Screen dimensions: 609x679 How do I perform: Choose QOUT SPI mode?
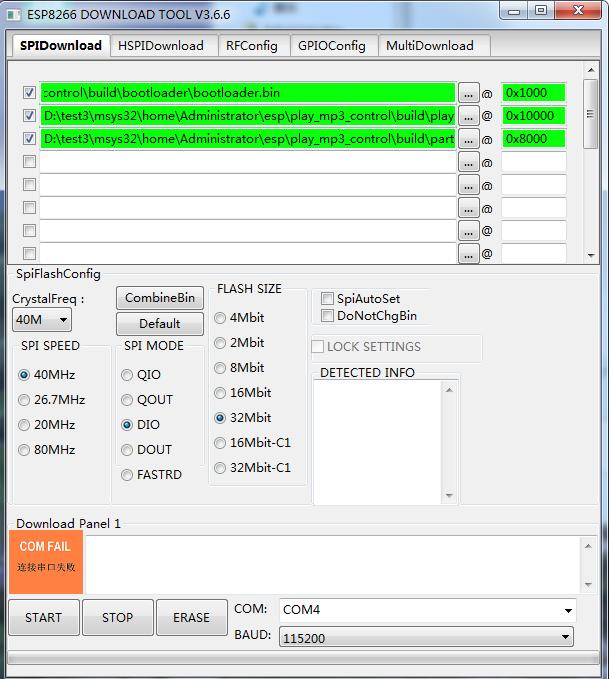147,400
